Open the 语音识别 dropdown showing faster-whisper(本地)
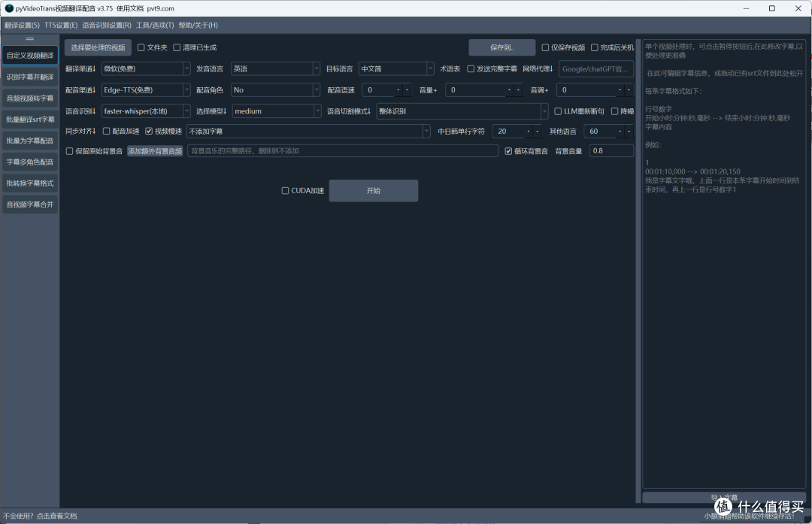 point(146,111)
